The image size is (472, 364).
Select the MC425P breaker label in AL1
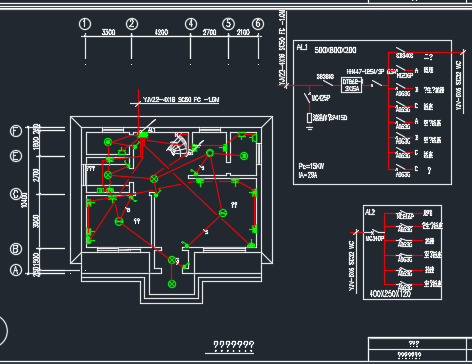[x=321, y=98]
